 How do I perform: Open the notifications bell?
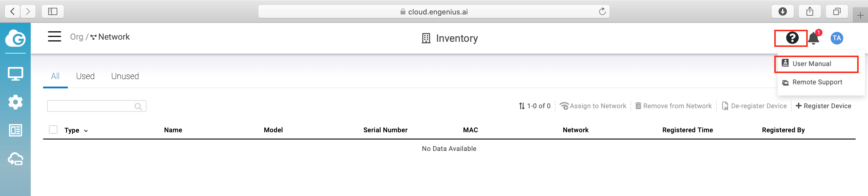pyautogui.click(x=813, y=38)
